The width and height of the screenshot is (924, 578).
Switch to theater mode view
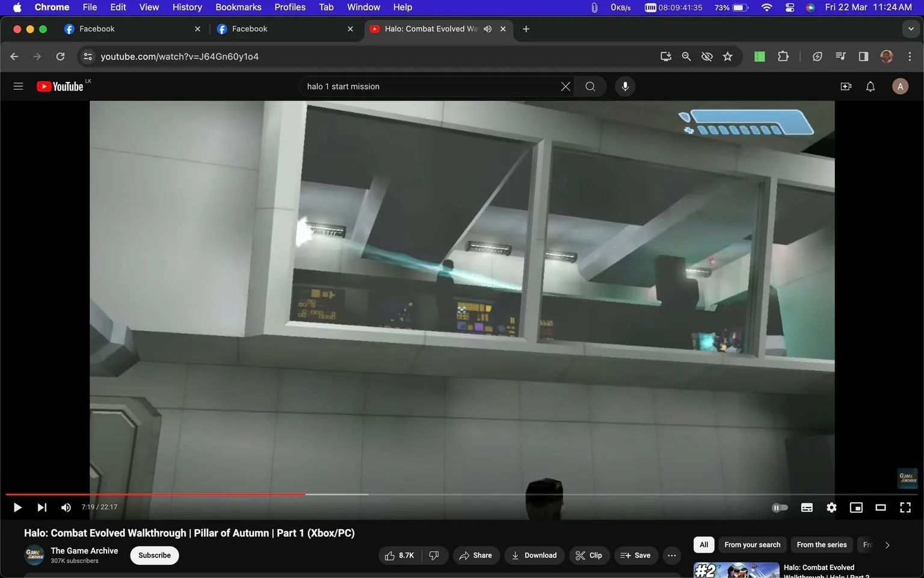(880, 508)
